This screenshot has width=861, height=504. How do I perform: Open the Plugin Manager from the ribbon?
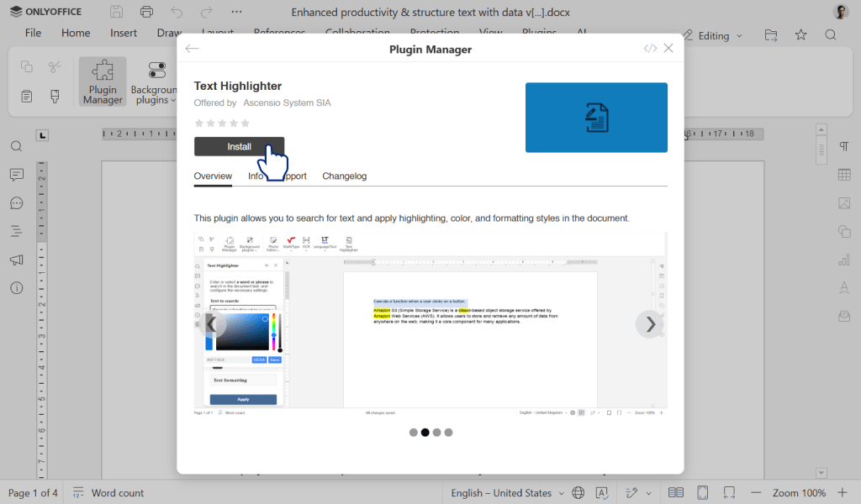tap(102, 81)
